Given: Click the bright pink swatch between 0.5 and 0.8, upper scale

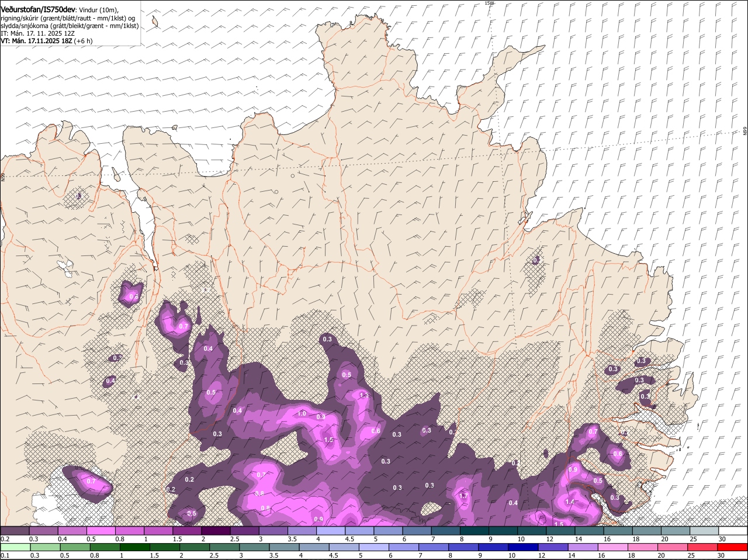Looking at the screenshot, I should (101, 531).
